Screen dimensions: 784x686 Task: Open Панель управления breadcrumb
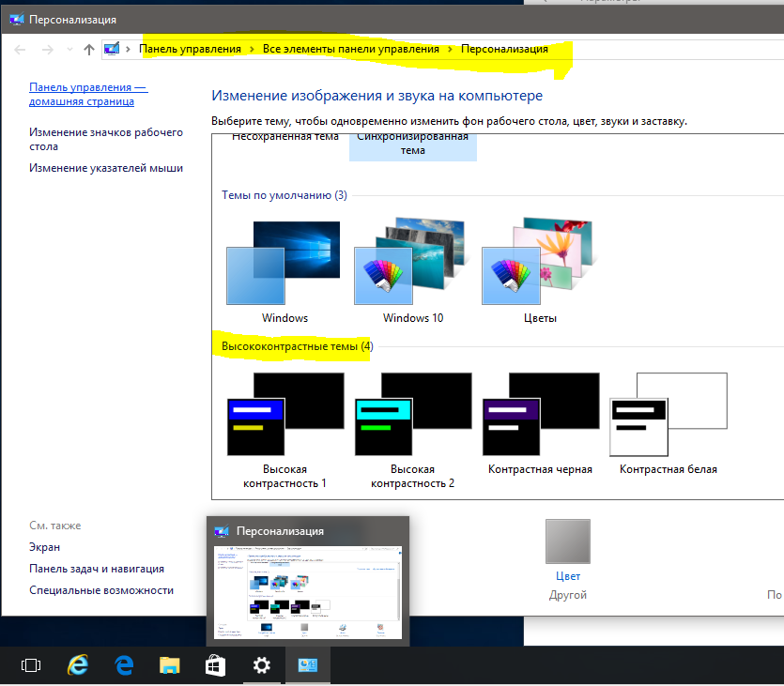pyautogui.click(x=190, y=49)
